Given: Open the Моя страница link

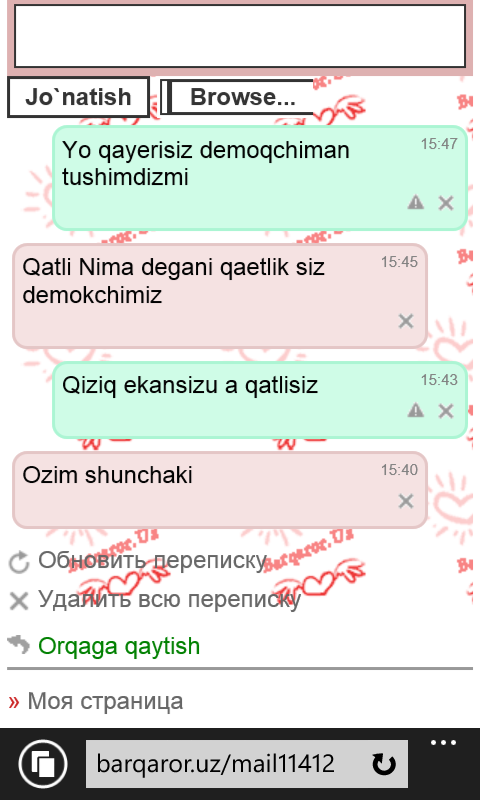Looking at the screenshot, I should click(105, 701).
